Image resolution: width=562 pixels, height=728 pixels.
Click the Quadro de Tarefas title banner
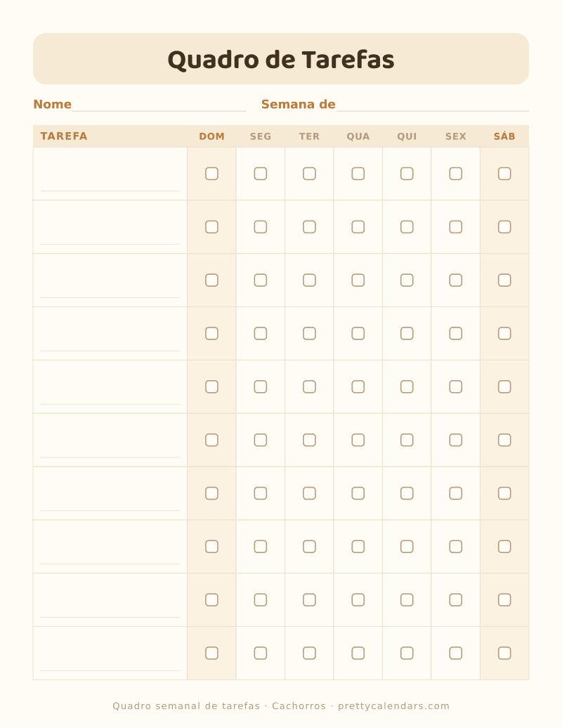(281, 59)
